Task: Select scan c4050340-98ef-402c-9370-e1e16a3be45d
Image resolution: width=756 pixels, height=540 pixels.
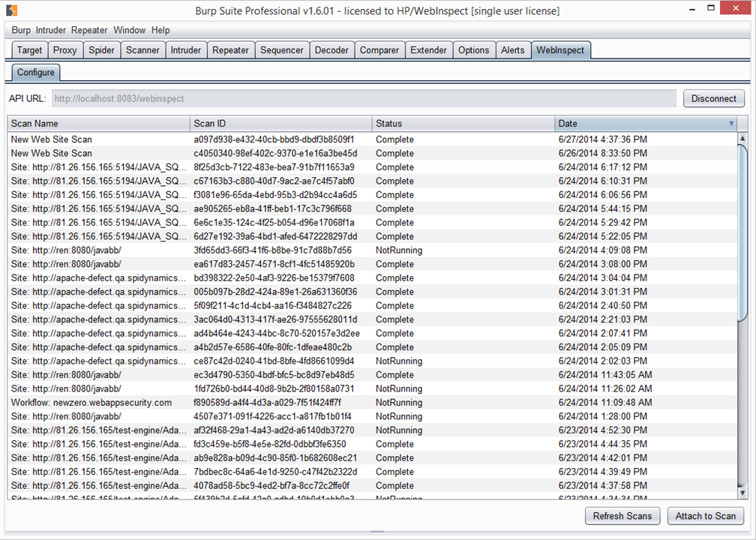Action: click(372, 153)
